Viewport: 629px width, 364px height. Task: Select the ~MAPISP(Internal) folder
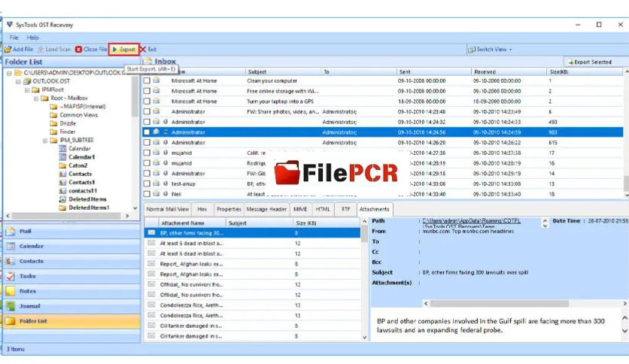[x=83, y=107]
